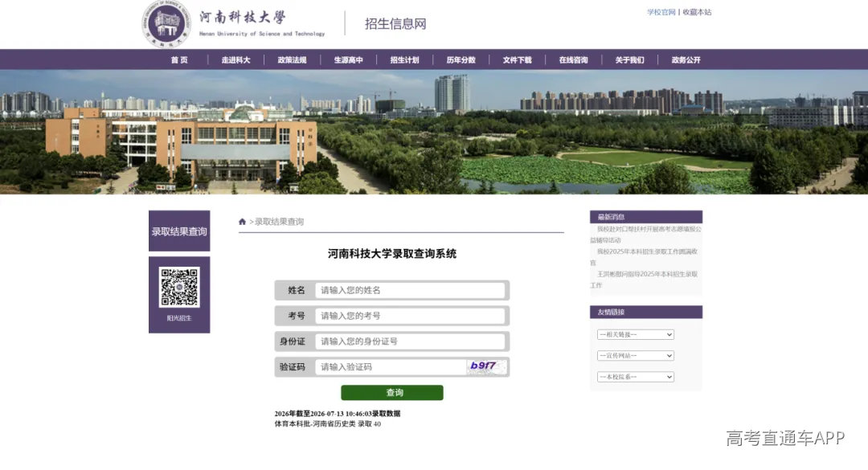The height and width of the screenshot is (470, 868).
Task: Open news 王洪彬副同指导2025年本科招生录取工作
Action: [645, 280]
